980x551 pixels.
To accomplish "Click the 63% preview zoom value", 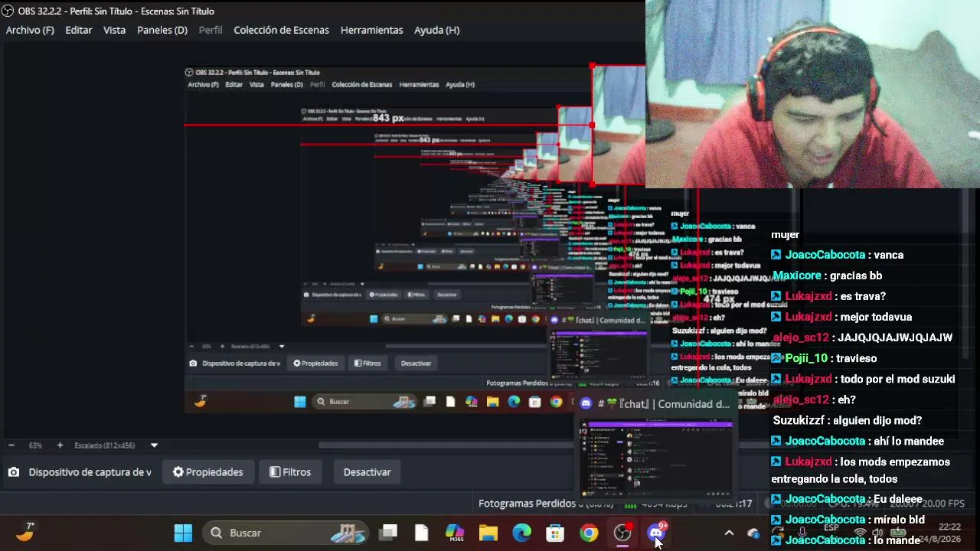I will point(35,445).
